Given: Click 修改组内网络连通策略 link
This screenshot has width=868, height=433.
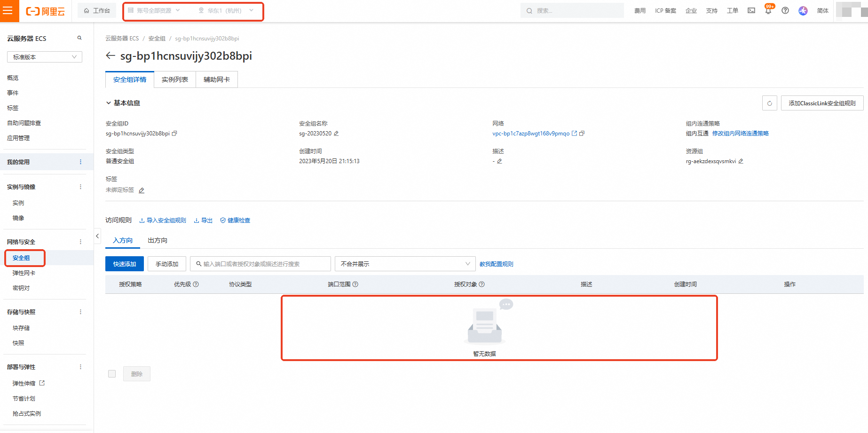Looking at the screenshot, I should pyautogui.click(x=741, y=134).
